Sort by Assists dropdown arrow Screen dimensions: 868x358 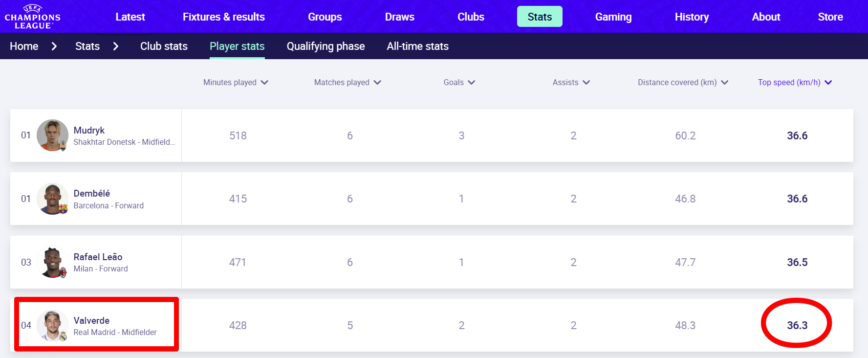tap(586, 82)
